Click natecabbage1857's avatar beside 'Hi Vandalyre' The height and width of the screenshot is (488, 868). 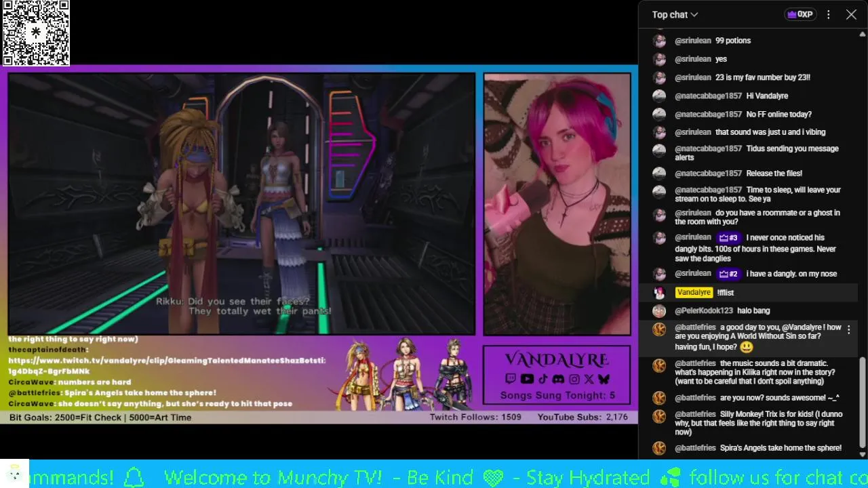pos(659,96)
